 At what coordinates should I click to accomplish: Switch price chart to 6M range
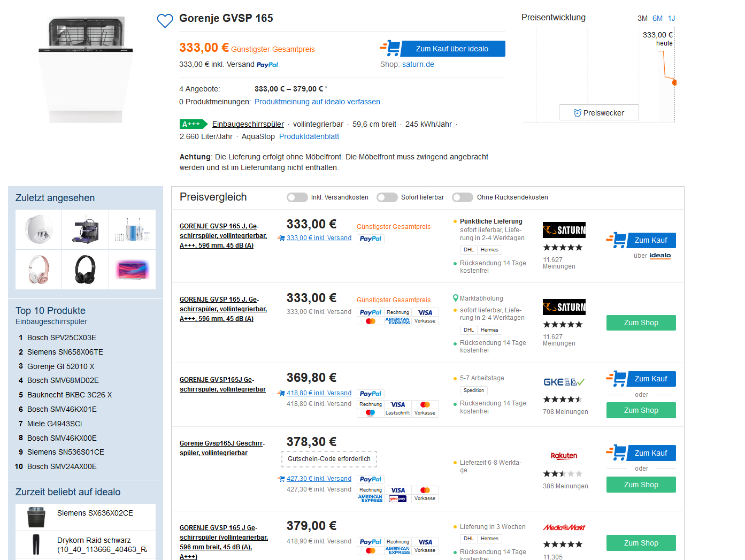click(657, 18)
